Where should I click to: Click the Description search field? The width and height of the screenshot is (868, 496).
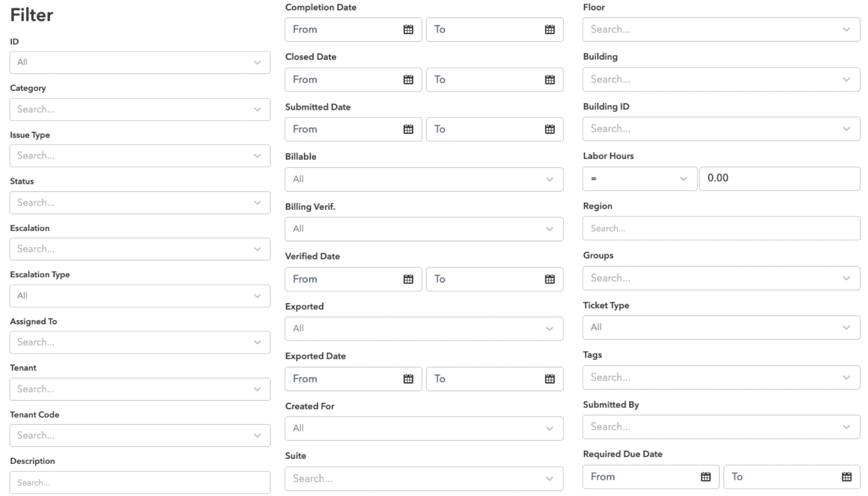pyautogui.click(x=140, y=482)
